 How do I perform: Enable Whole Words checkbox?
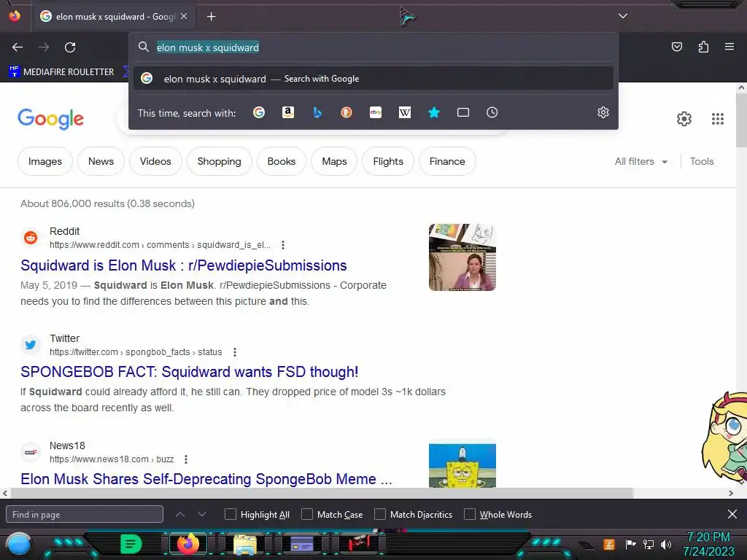470,514
